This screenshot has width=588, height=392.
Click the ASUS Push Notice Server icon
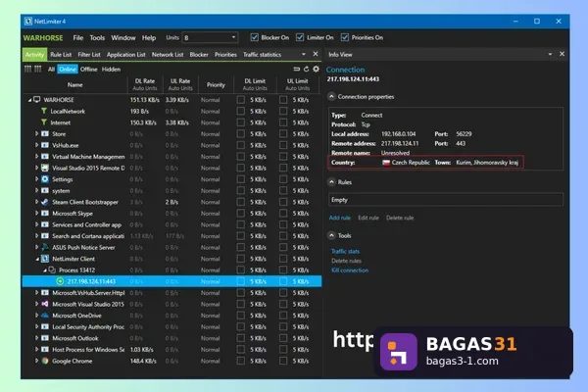45,247
